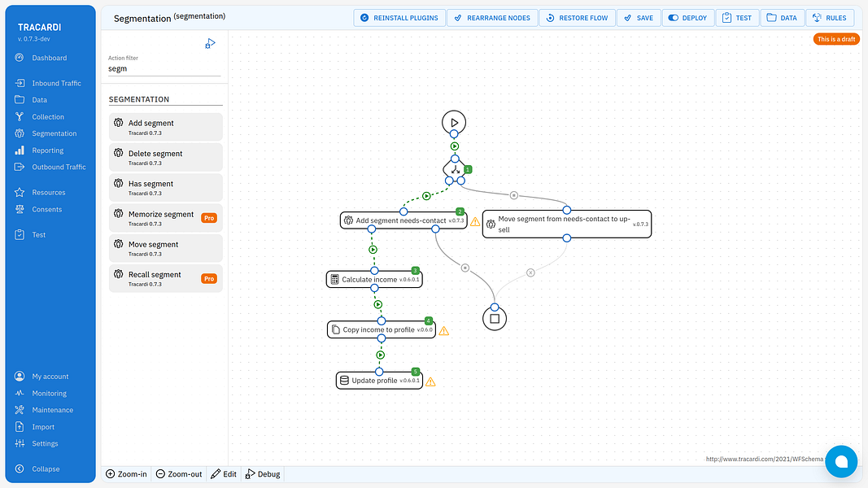Click the Pro badge on Recall segment

point(209,278)
